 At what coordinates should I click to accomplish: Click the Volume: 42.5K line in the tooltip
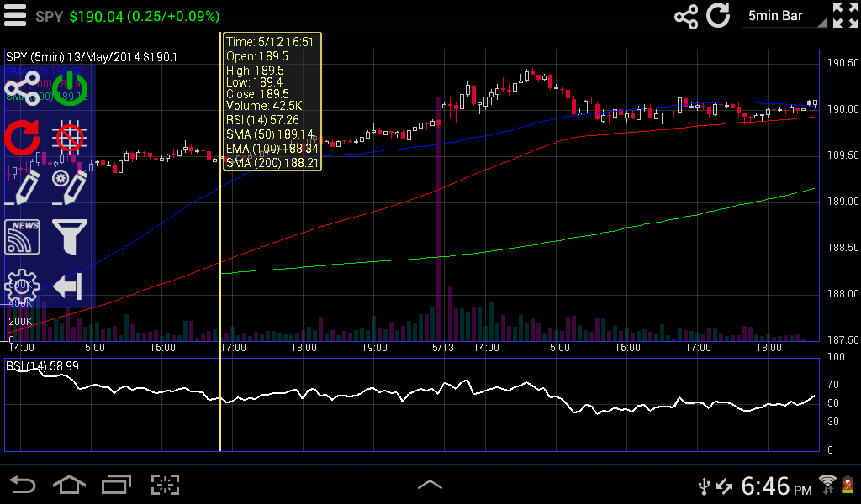(263, 106)
